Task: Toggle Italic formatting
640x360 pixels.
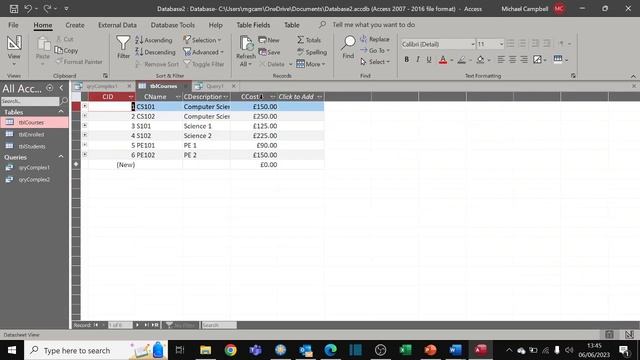Action: 418,60
